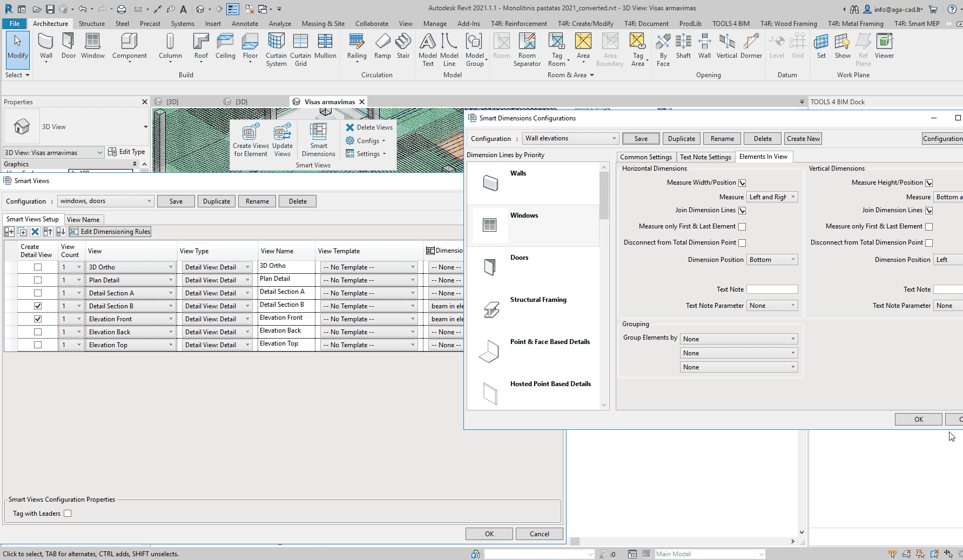The width and height of the screenshot is (963, 560).
Task: Select the Ramp tool
Action: pyautogui.click(x=382, y=46)
